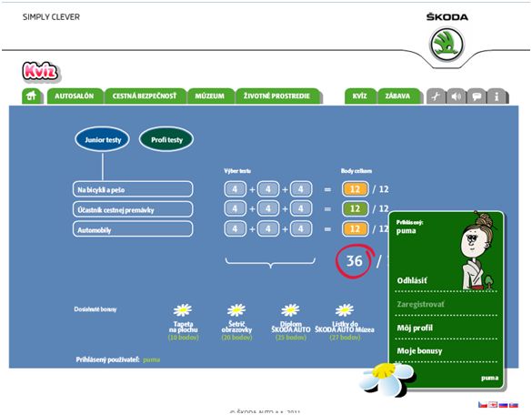Choose the Účastník cestnej premávky test
Viewport: 532px width, 415px height.
133,209
